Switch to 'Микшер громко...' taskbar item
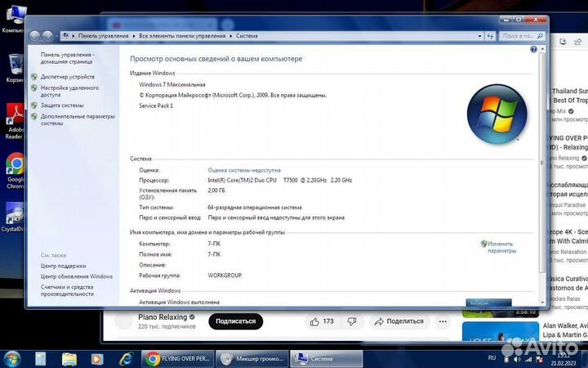 252,359
